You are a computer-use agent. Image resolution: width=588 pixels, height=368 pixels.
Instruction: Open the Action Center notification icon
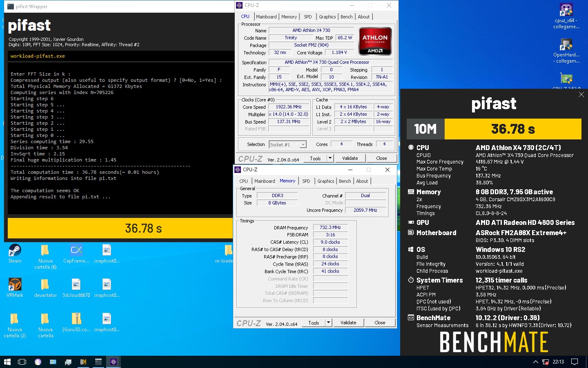click(x=575, y=362)
